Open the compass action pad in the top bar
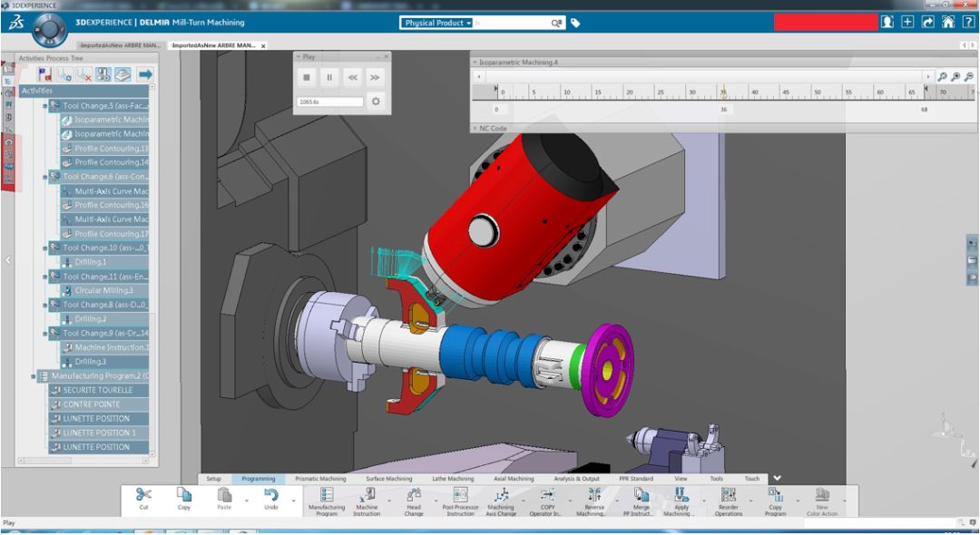Screen dimensions: 980x535 (x=49, y=29)
